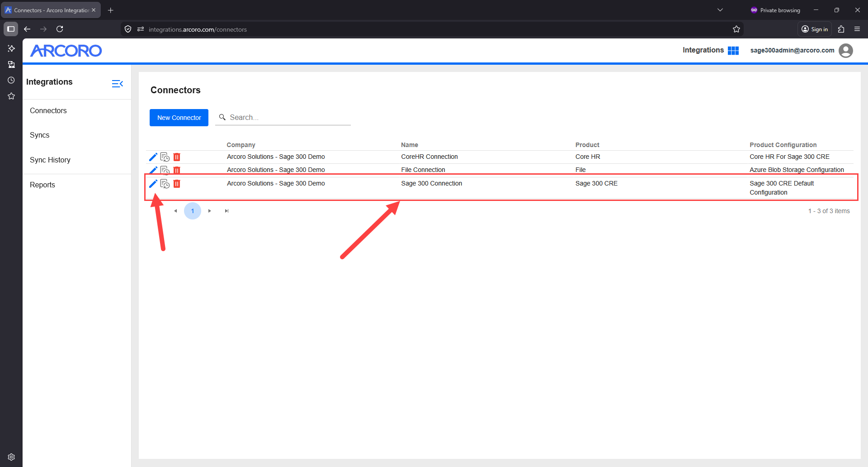The image size is (868, 467).
Task: Open the browser extensions icon
Action: 841,29
